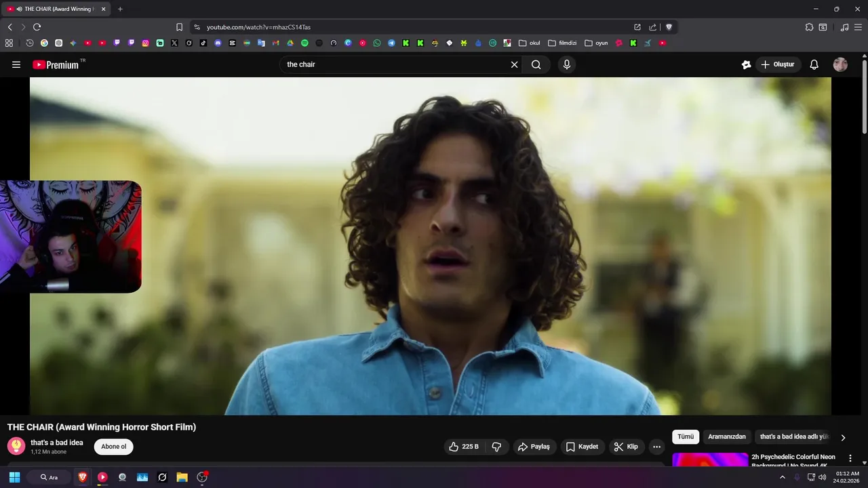868x488 pixels.
Task: Show hidden system tray icons
Action: (782, 477)
